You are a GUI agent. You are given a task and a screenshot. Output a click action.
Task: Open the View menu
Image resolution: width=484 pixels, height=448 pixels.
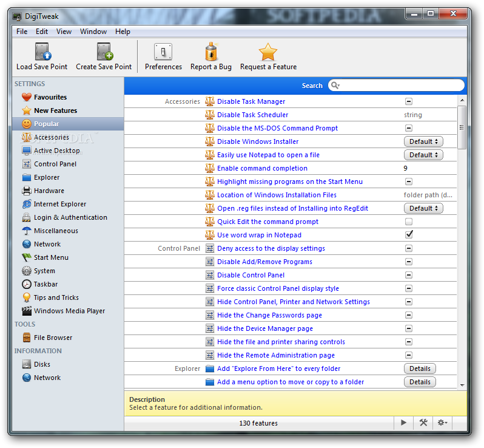(x=64, y=32)
